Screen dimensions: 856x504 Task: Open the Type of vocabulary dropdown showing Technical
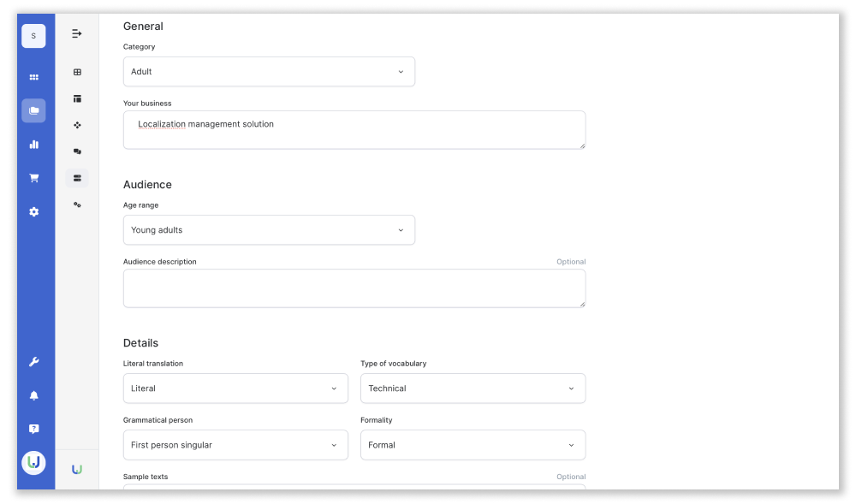(x=473, y=388)
